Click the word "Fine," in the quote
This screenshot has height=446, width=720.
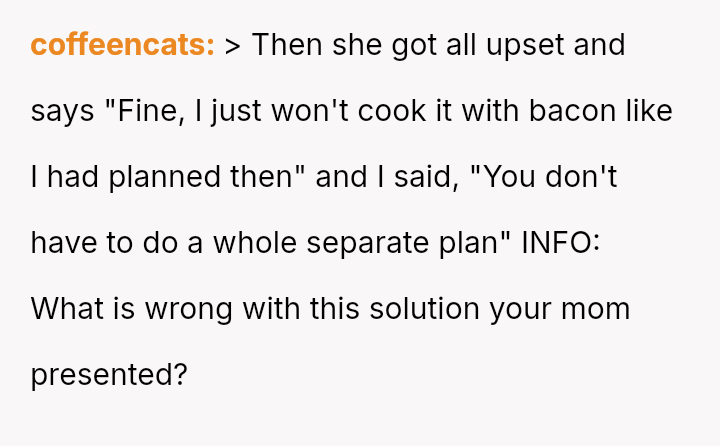point(147,111)
